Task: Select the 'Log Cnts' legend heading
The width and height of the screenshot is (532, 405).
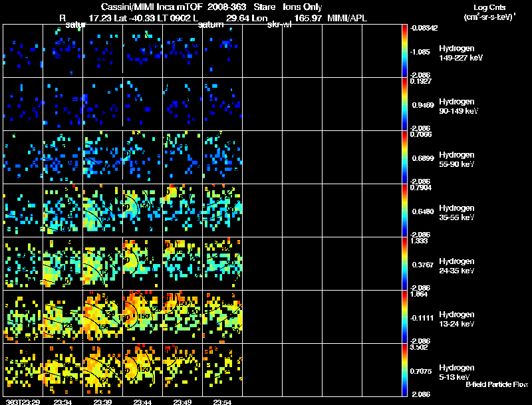Action: [x=489, y=8]
